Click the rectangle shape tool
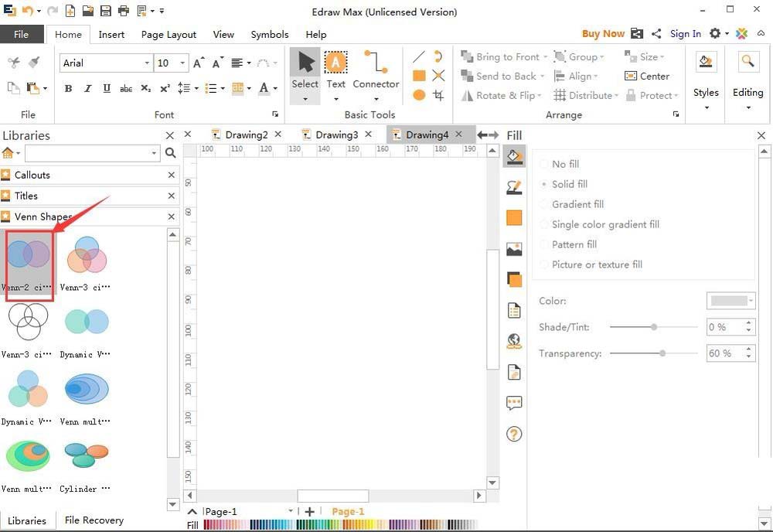This screenshot has width=773, height=532. click(419, 76)
